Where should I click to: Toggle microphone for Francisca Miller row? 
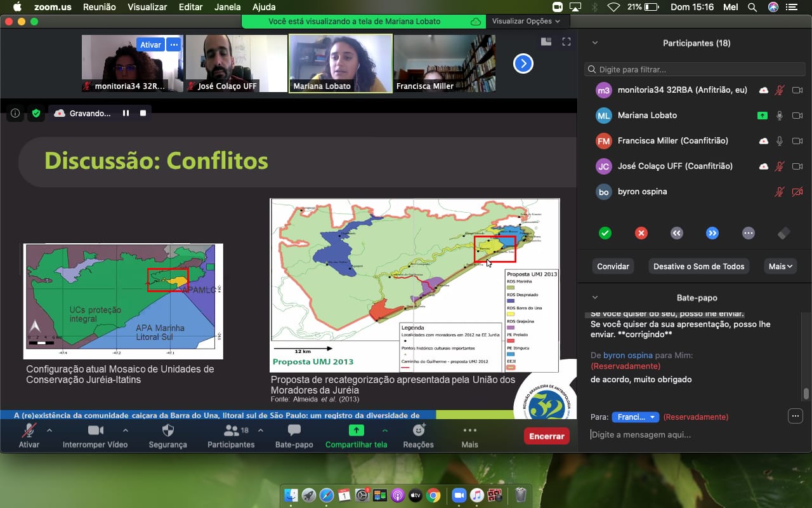[x=780, y=141]
